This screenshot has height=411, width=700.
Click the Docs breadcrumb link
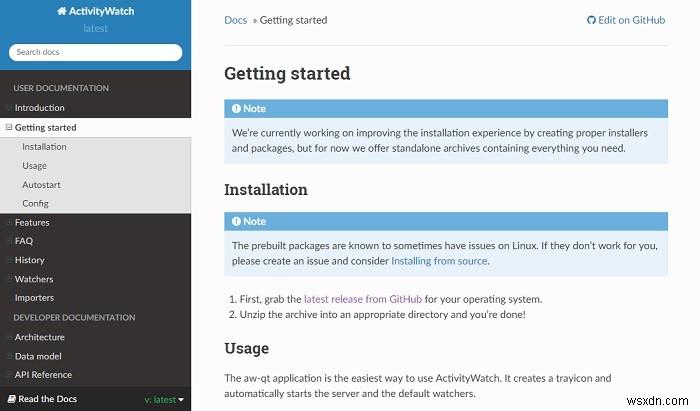tap(235, 20)
